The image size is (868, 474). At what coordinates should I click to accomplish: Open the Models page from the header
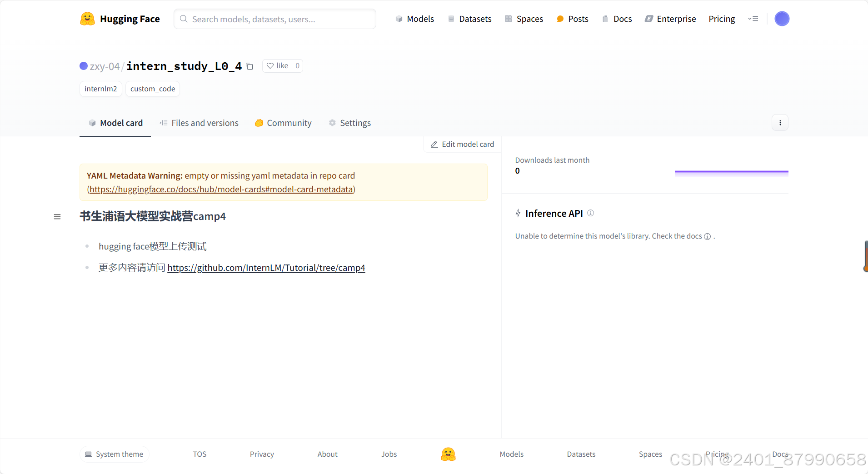pyautogui.click(x=414, y=19)
